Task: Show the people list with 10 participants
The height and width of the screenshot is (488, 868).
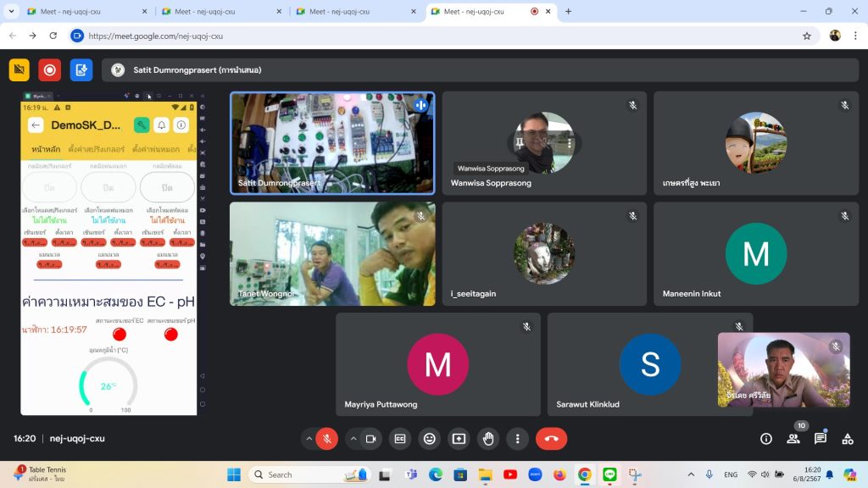Action: 793,439
